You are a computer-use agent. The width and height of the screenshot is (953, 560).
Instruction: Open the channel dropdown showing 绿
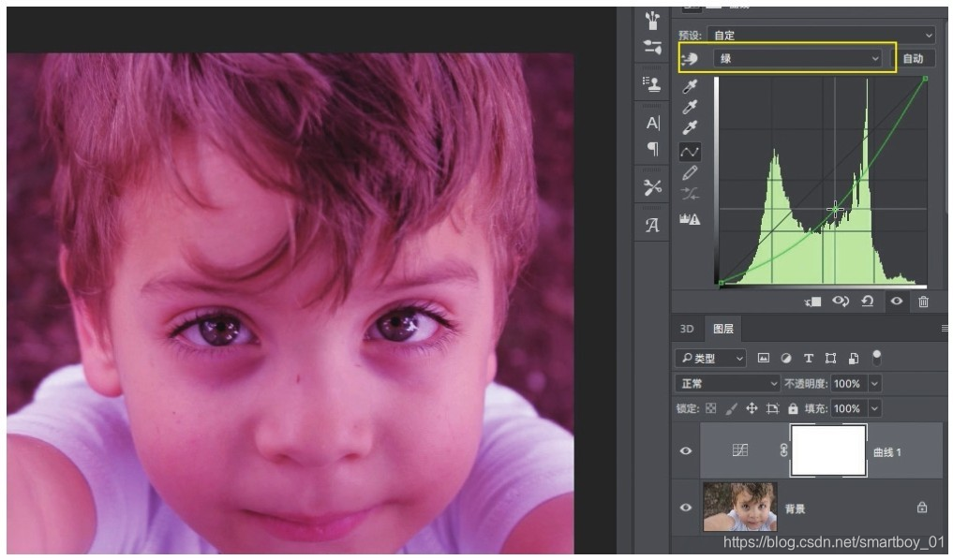[797, 58]
